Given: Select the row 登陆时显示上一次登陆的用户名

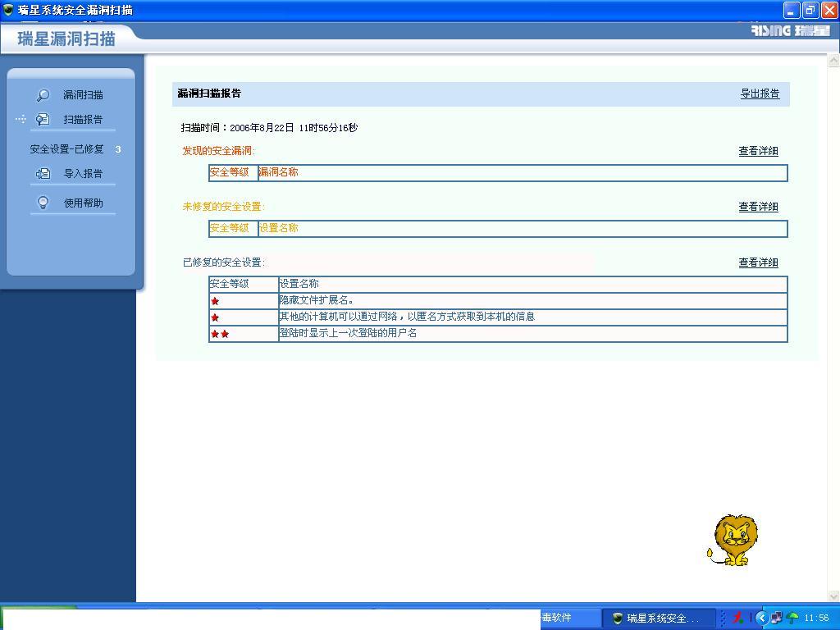Looking at the screenshot, I should tap(498, 334).
